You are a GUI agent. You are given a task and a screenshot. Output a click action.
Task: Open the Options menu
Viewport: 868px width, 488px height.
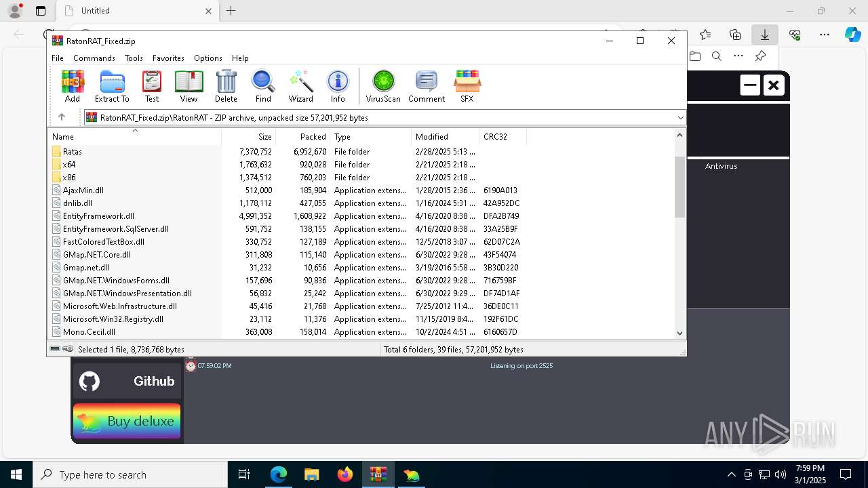(x=208, y=58)
